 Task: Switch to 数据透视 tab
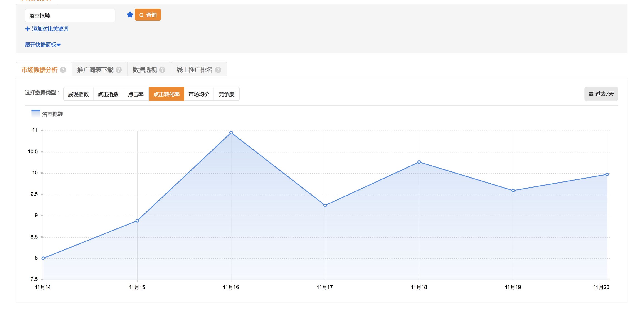145,70
